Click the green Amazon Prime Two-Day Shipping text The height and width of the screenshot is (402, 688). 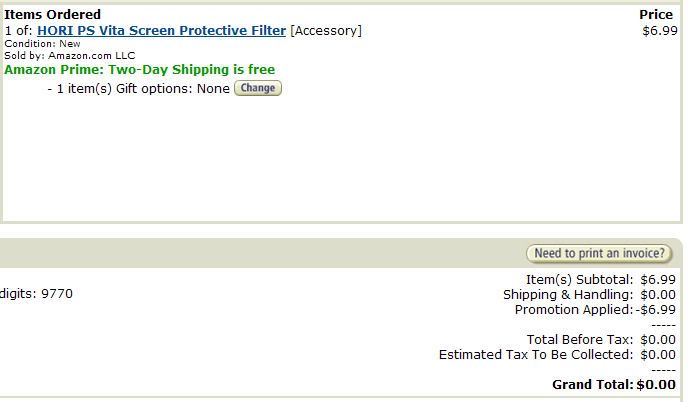(140, 70)
